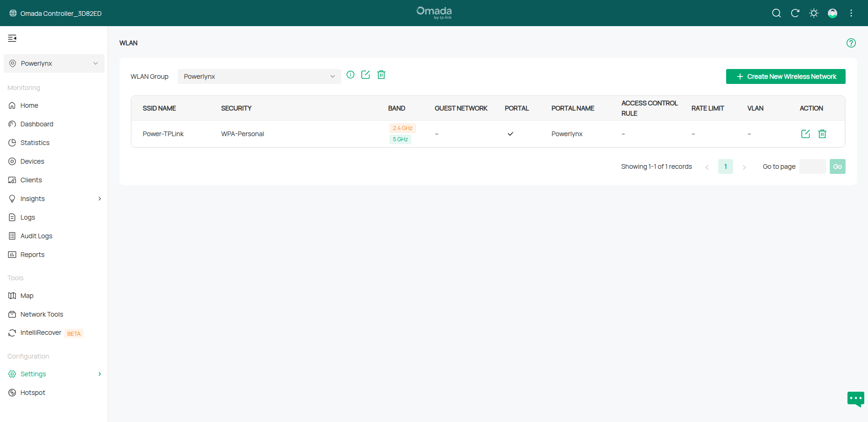Click the 5 GHz band tag

400,139
